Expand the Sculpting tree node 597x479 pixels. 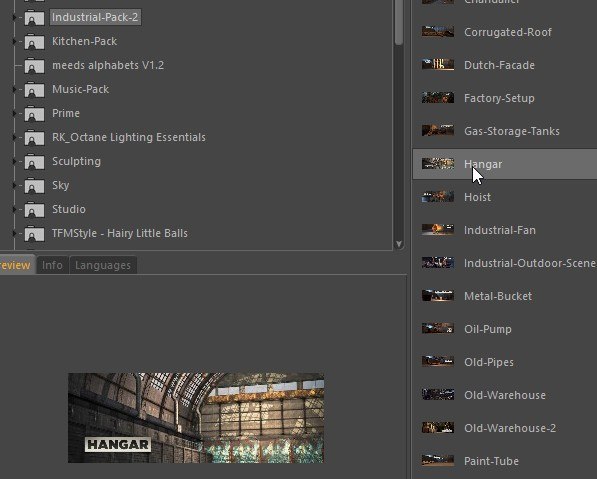[14, 161]
